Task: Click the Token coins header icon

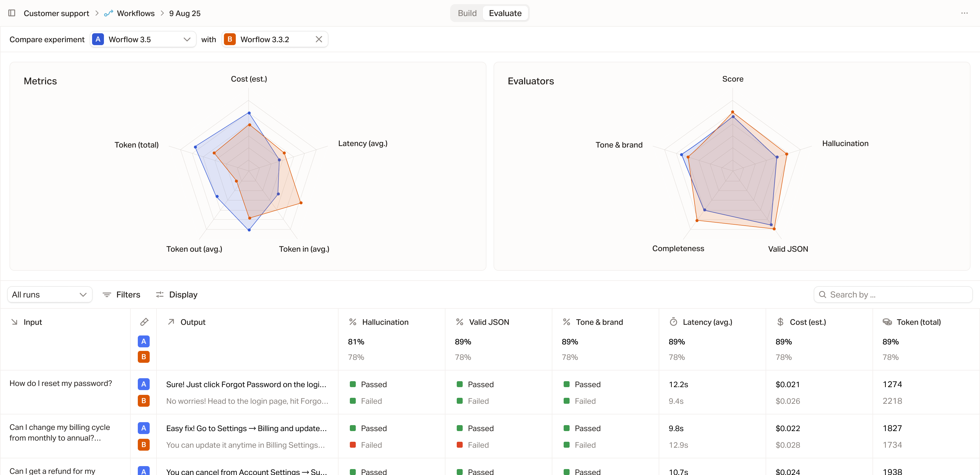Action: coord(887,322)
